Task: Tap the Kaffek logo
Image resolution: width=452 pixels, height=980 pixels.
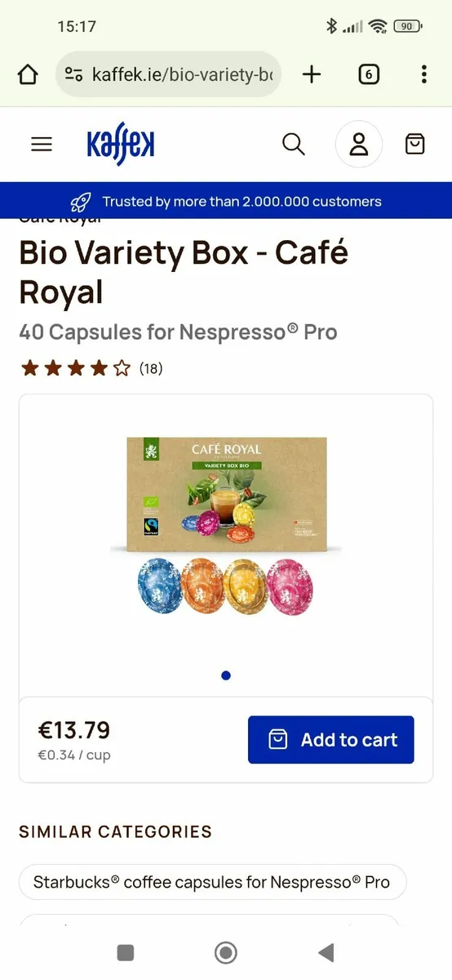Action: [x=121, y=145]
